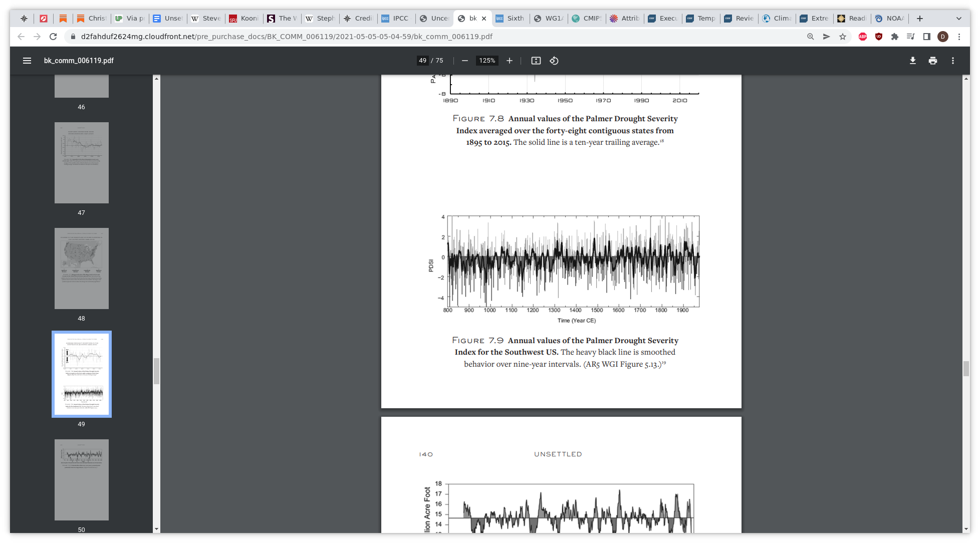980x543 pixels.
Task: Open the tab search dropdown chevron
Action: (x=959, y=19)
